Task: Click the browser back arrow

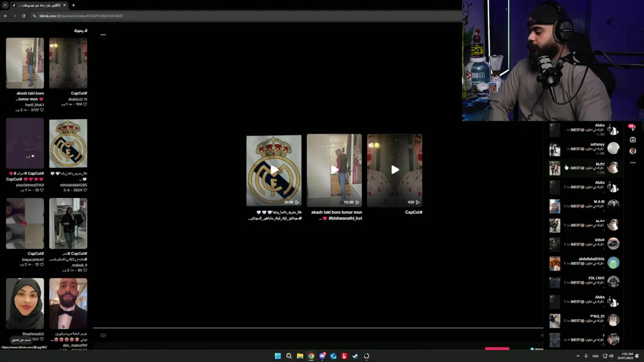Action: (6, 16)
